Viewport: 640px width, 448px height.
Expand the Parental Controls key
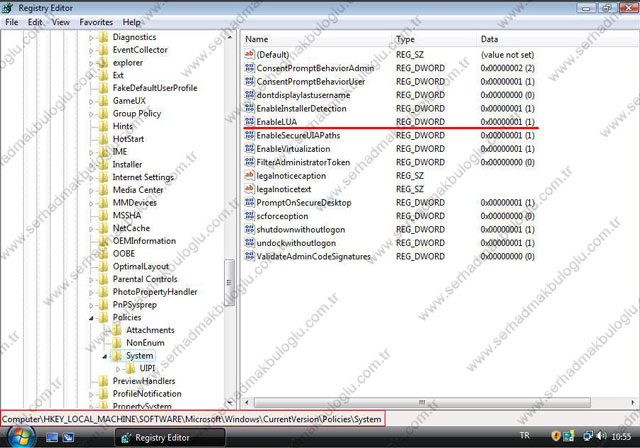tap(91, 279)
